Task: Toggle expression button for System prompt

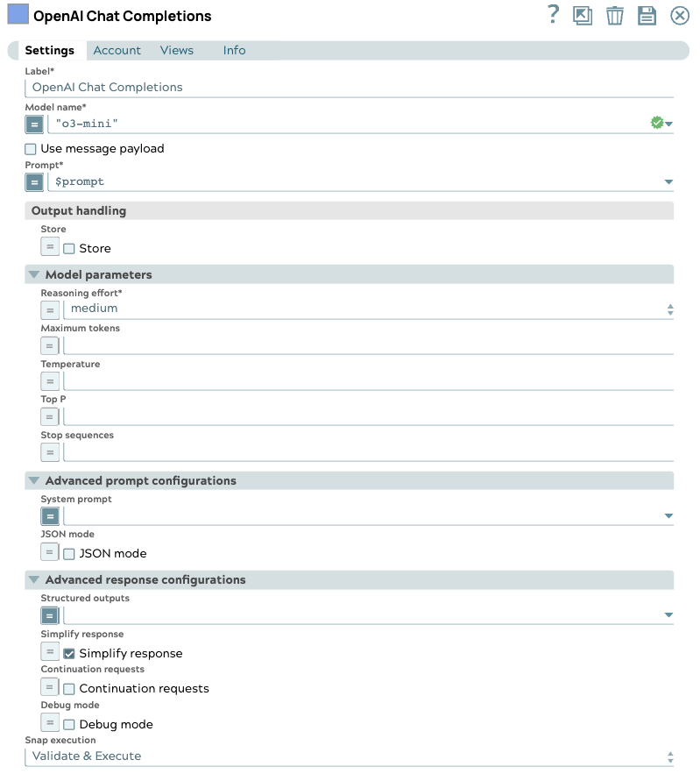Action: click(x=51, y=516)
